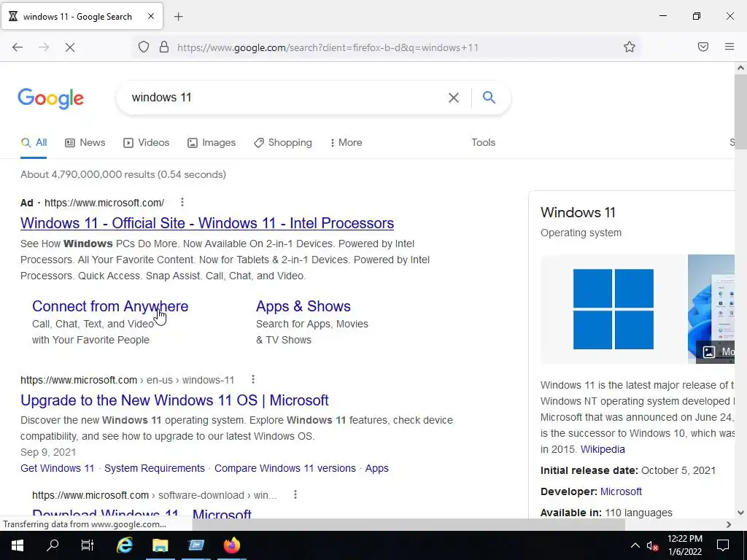This screenshot has height=560, width=747.
Task: Clear the Google search box text
Action: 454,98
